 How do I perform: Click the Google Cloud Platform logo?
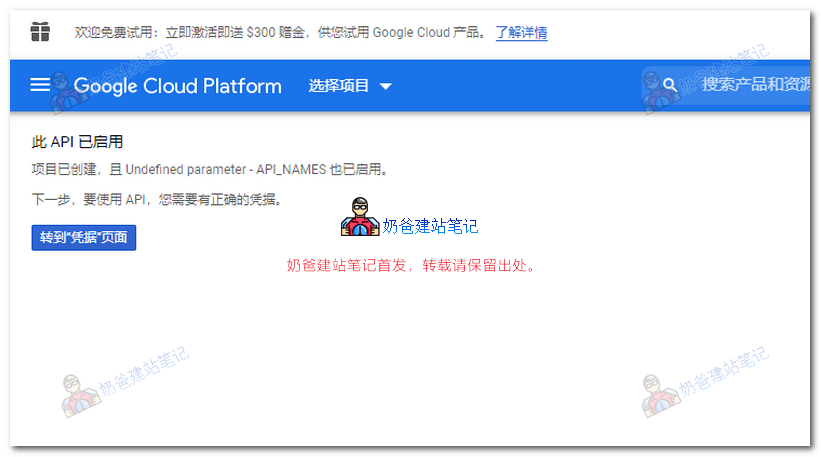pyautogui.click(x=177, y=86)
